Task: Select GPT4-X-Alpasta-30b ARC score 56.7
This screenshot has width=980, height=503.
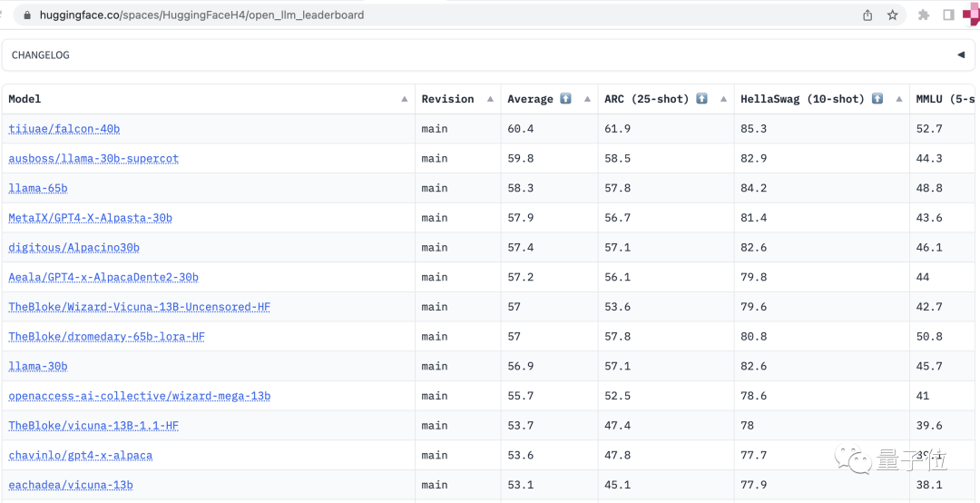Action: [x=618, y=218]
